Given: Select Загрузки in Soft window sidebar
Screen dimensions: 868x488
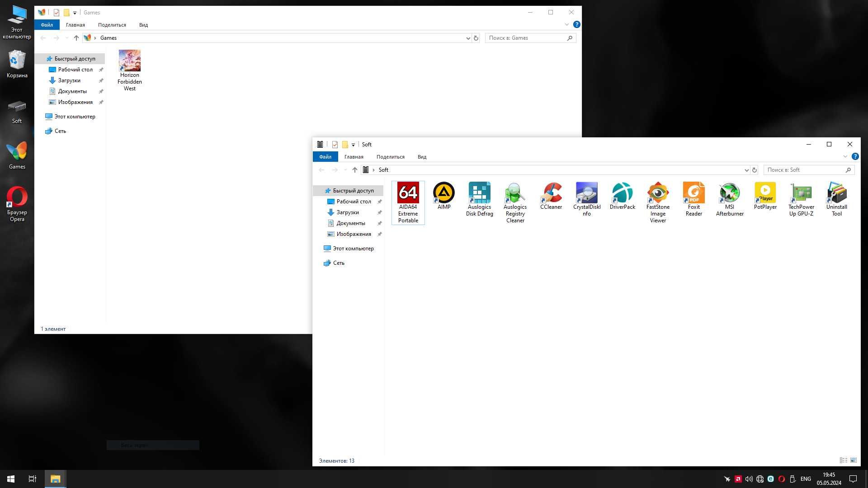Looking at the screenshot, I should (348, 212).
